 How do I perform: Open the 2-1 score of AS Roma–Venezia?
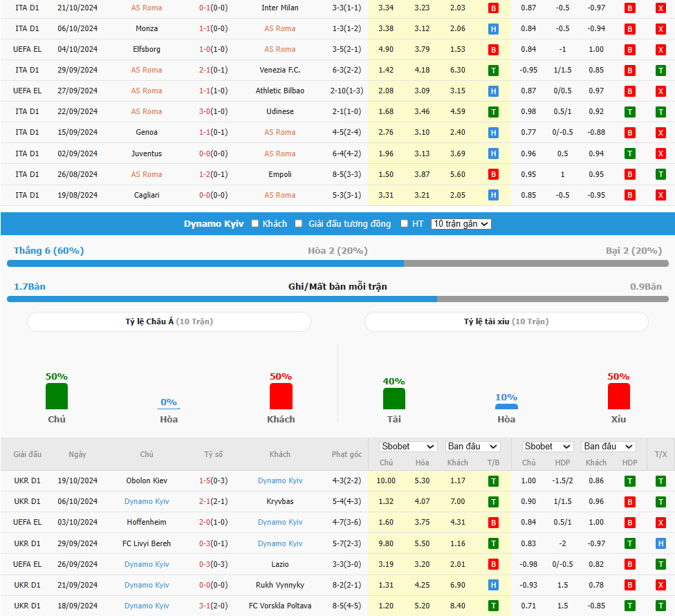point(205,70)
